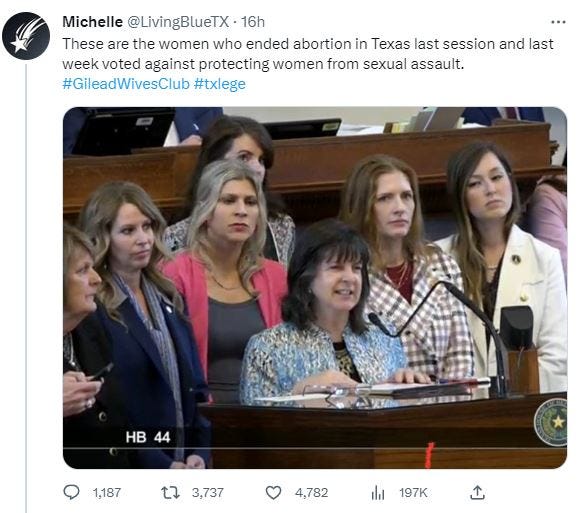Click the HB 44 caption overlay
Screen dimensions: 584x513
click(x=148, y=437)
